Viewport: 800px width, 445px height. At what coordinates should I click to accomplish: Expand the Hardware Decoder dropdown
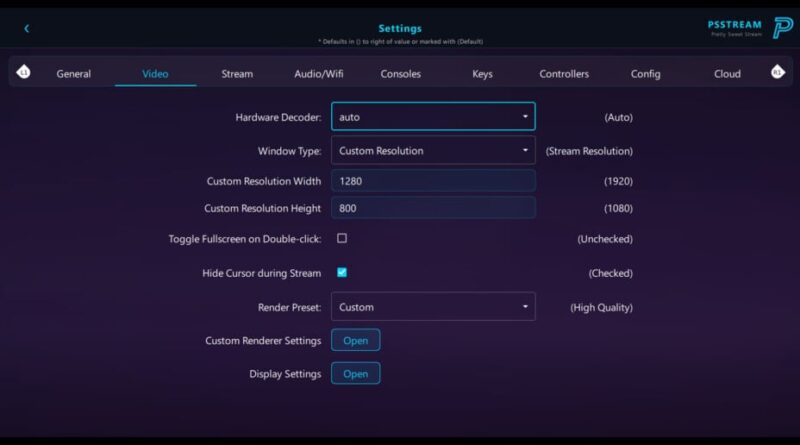(x=433, y=117)
